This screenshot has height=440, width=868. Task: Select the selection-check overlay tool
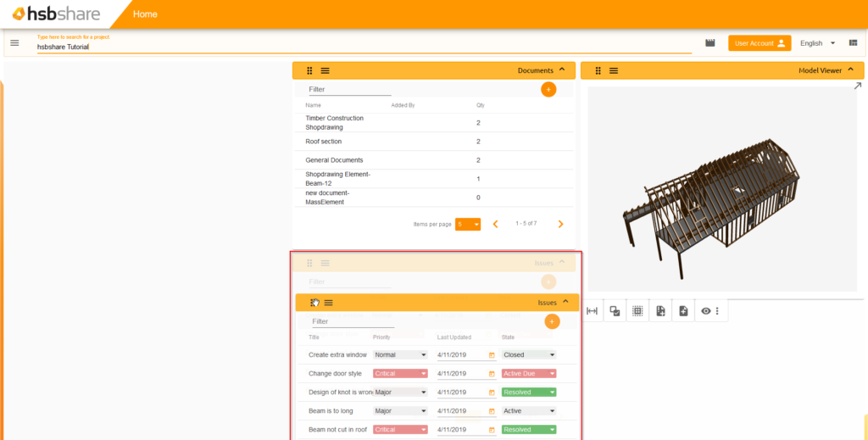coord(615,311)
